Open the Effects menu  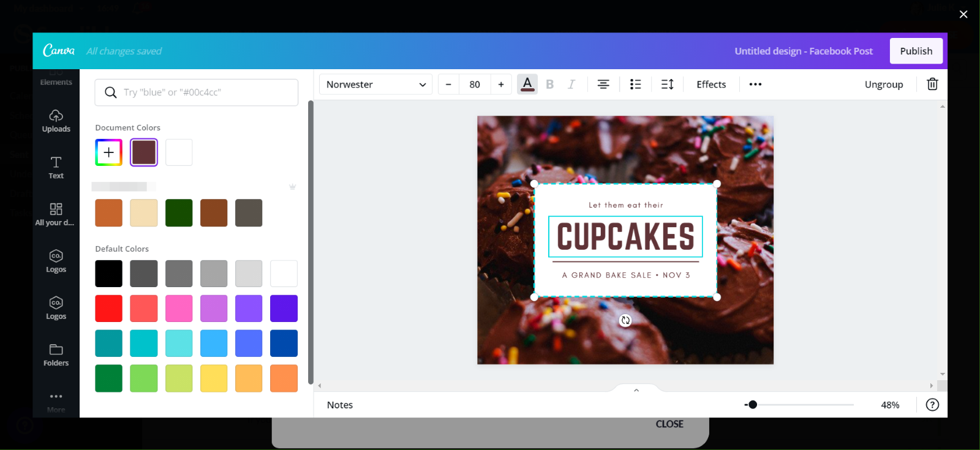coord(711,84)
